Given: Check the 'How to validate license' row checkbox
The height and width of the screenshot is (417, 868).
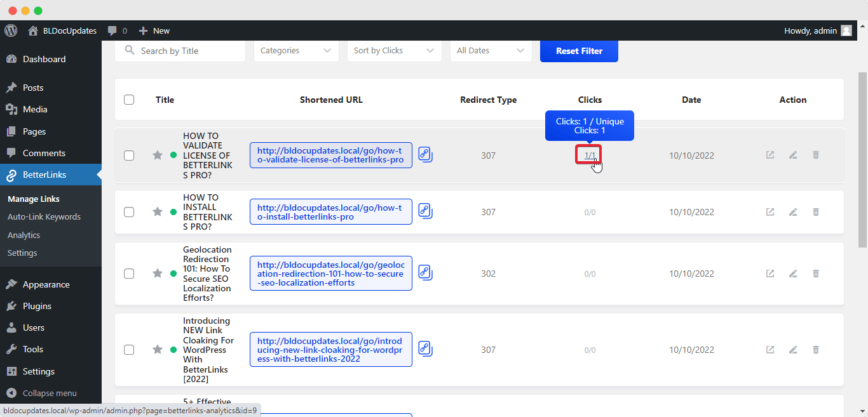Looking at the screenshot, I should [129, 156].
